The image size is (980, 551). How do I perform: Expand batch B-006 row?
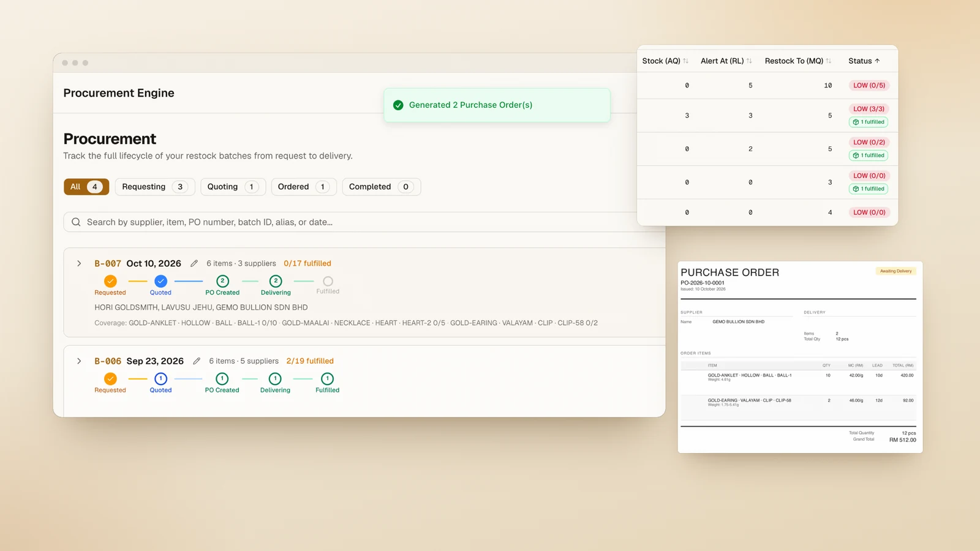(79, 361)
